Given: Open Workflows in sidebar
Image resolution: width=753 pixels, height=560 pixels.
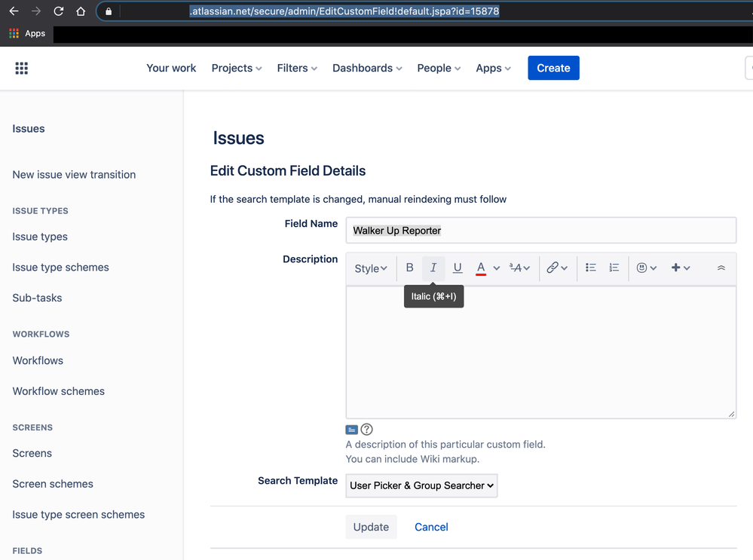Looking at the screenshot, I should [x=38, y=361].
